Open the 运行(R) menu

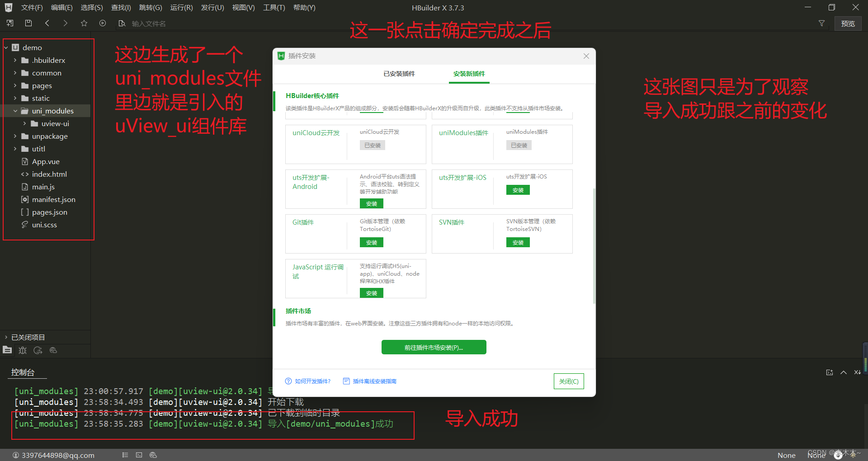click(x=181, y=8)
